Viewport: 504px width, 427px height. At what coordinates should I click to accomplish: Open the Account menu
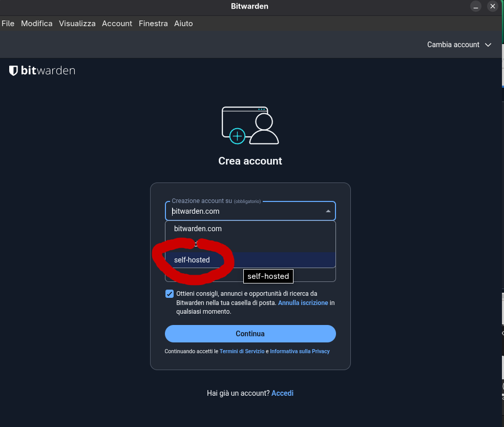point(117,24)
